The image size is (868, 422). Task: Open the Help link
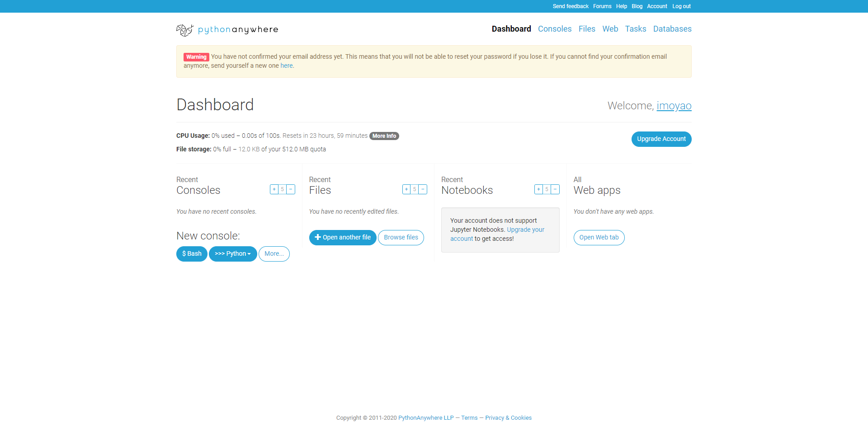tap(622, 6)
